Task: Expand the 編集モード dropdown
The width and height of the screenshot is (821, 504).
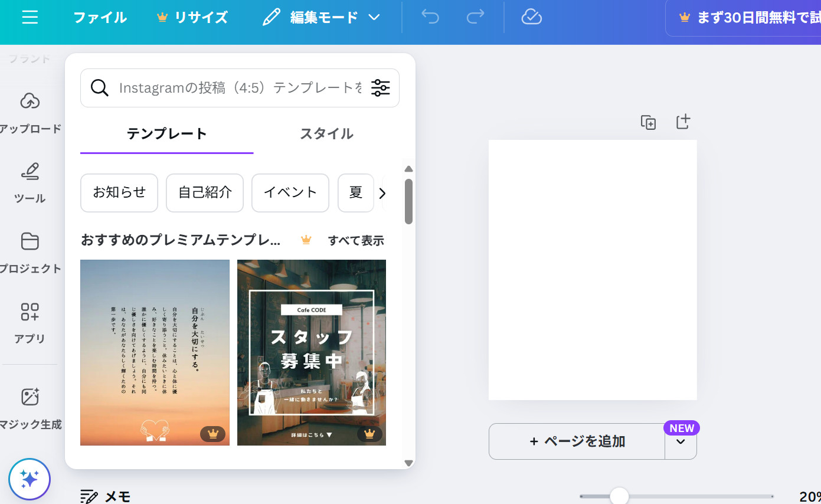Action: pyautogui.click(x=321, y=17)
